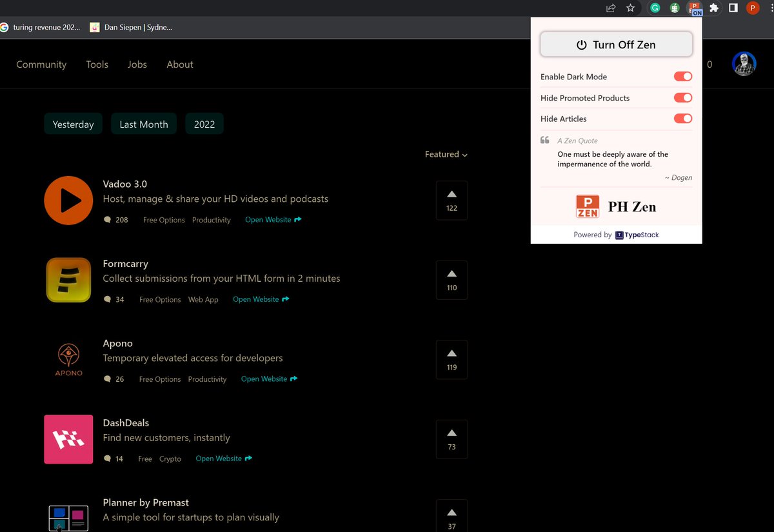Open the Planner by Premast logo

click(68, 518)
